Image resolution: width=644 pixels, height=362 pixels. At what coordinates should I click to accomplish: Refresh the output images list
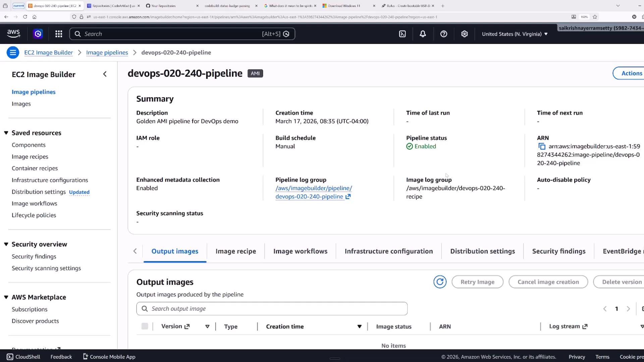coord(440,282)
